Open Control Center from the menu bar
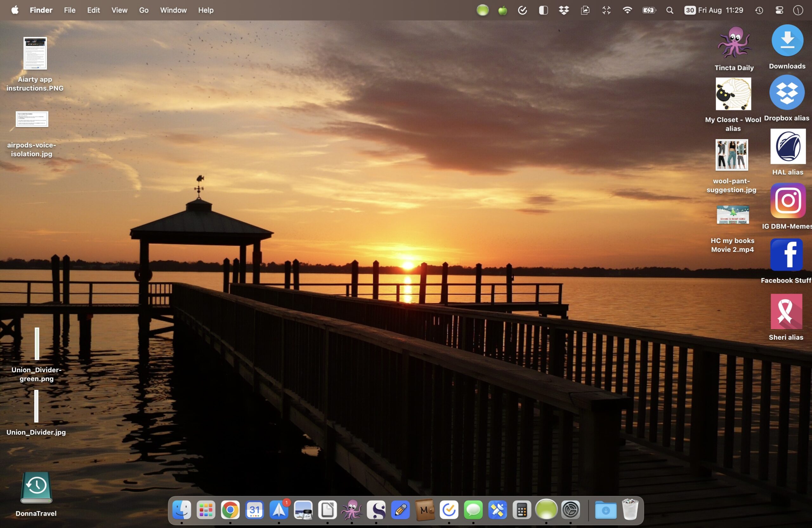Viewport: 812px width, 528px height. pos(779,10)
